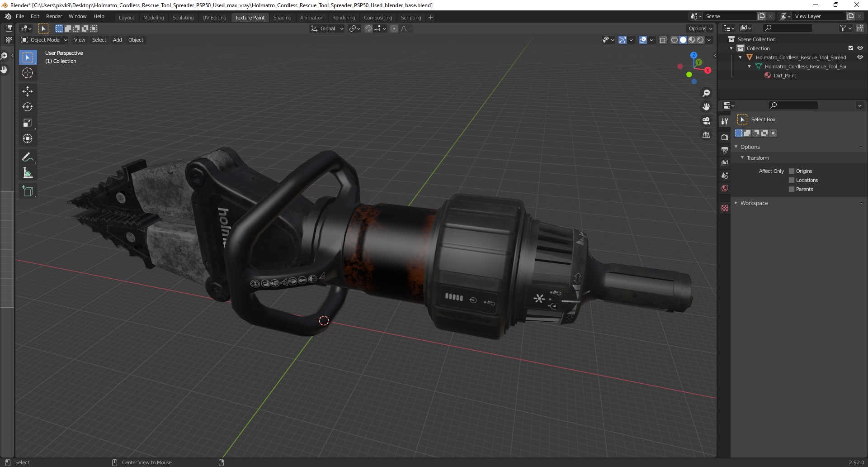Collapse the Transform subpanel
This screenshot has width=868, height=467.
742,157
